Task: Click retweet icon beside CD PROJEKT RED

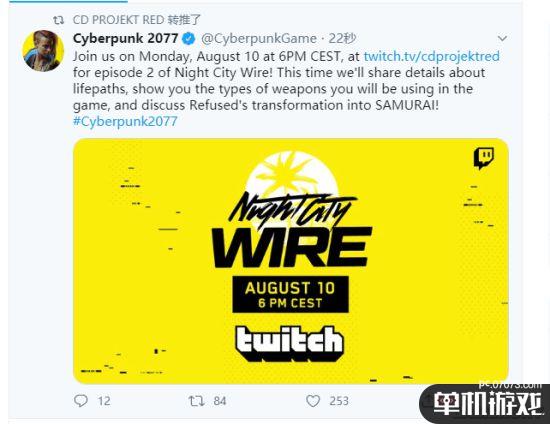Action: (59, 20)
